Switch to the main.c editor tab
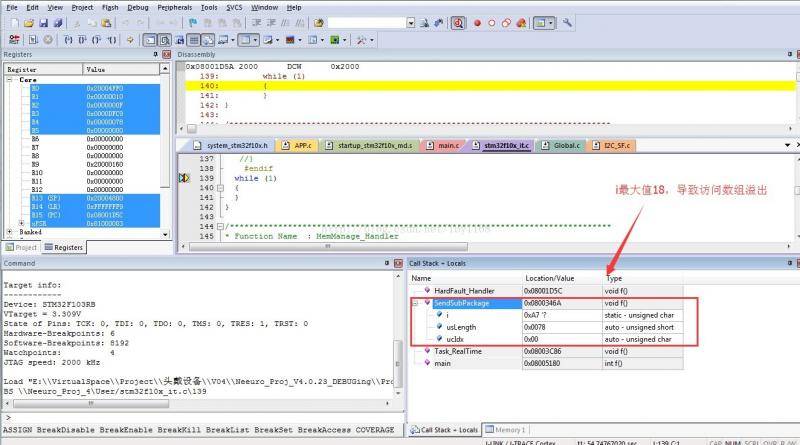 tap(447, 145)
